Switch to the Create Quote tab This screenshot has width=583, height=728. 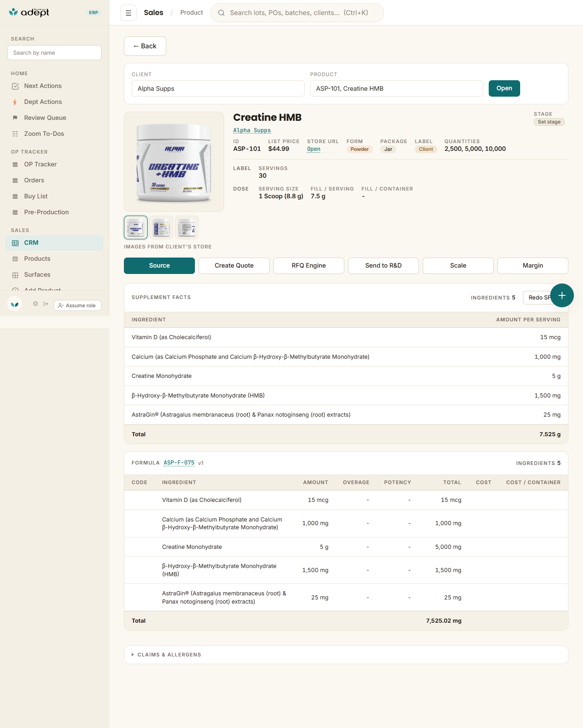[234, 266]
